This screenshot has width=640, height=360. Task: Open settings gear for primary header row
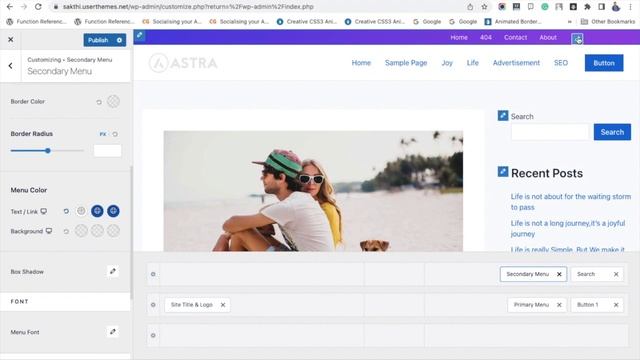[x=153, y=305]
